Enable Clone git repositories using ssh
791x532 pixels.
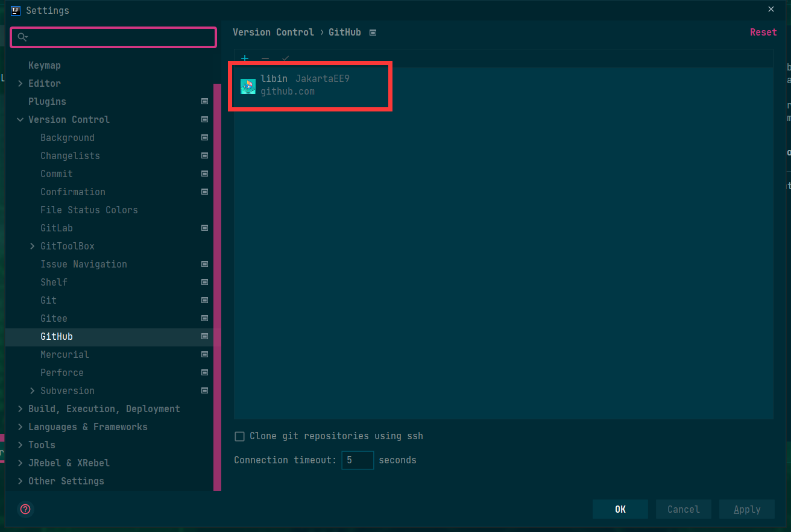[239, 436]
